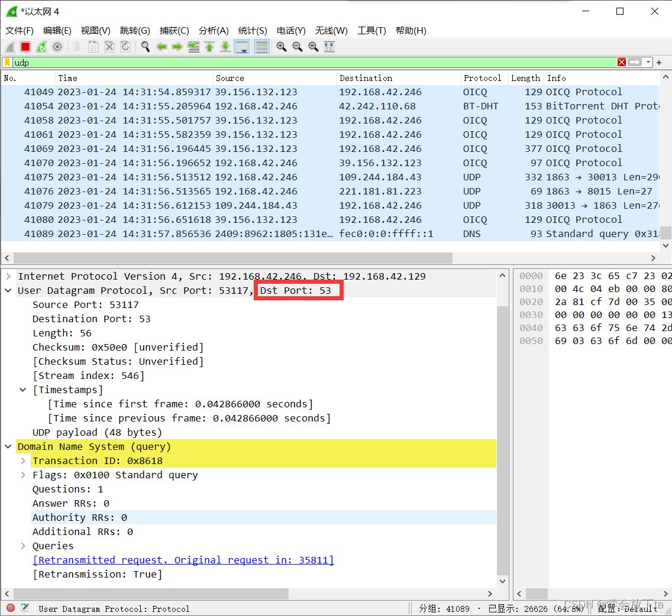Jump to the first packet icon
This screenshot has width=672, height=616.
(209, 47)
